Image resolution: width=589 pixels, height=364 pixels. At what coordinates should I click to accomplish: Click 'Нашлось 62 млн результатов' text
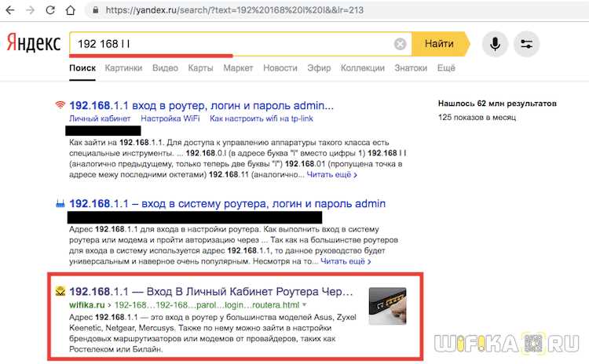[x=497, y=104]
